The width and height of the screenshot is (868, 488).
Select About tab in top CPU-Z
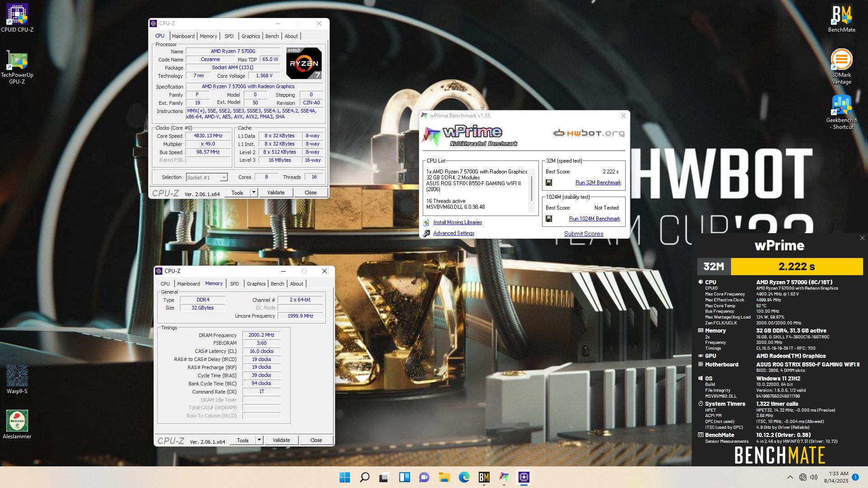pyautogui.click(x=291, y=36)
